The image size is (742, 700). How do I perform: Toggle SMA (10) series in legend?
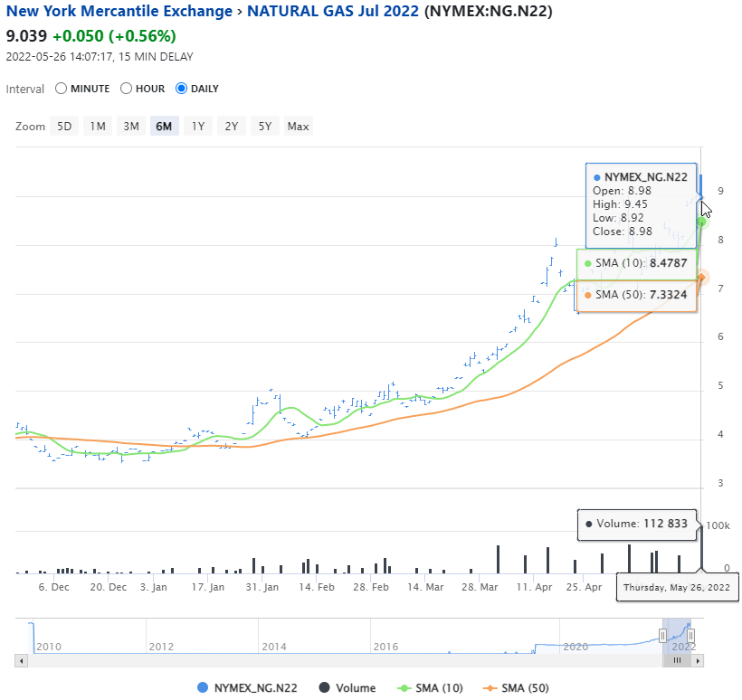(430, 687)
